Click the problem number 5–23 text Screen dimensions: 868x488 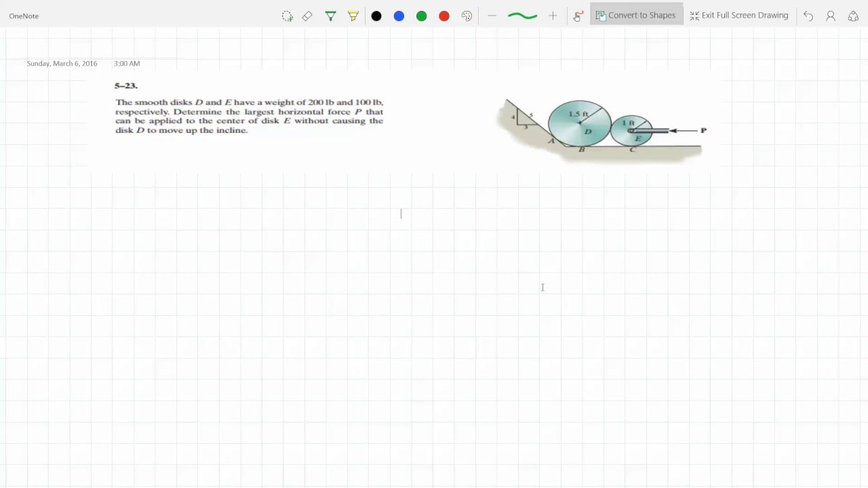(126, 85)
